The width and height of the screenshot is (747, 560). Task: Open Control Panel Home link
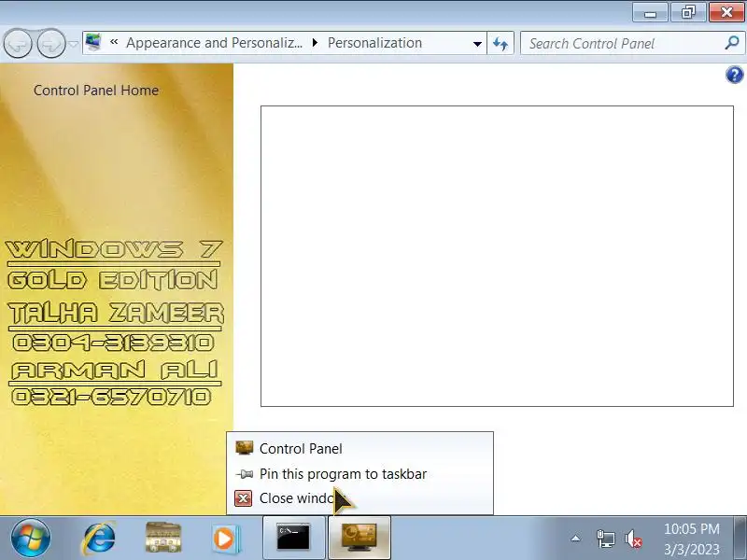tap(96, 91)
